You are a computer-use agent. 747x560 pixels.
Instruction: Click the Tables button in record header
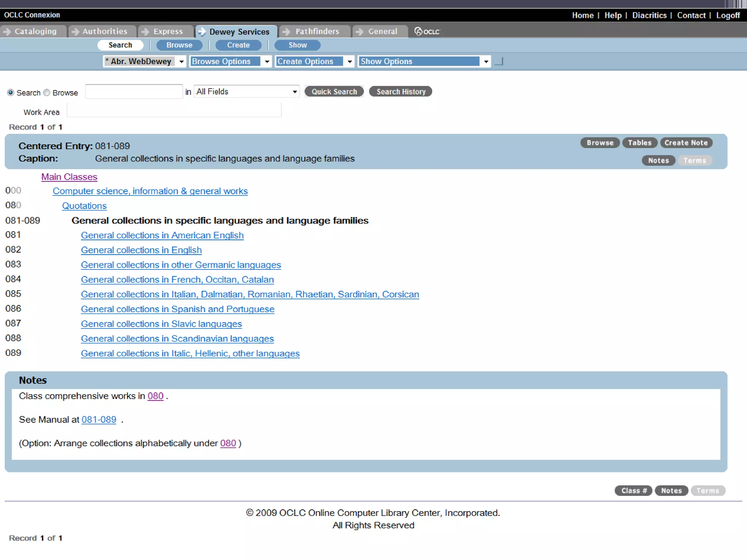pos(639,143)
